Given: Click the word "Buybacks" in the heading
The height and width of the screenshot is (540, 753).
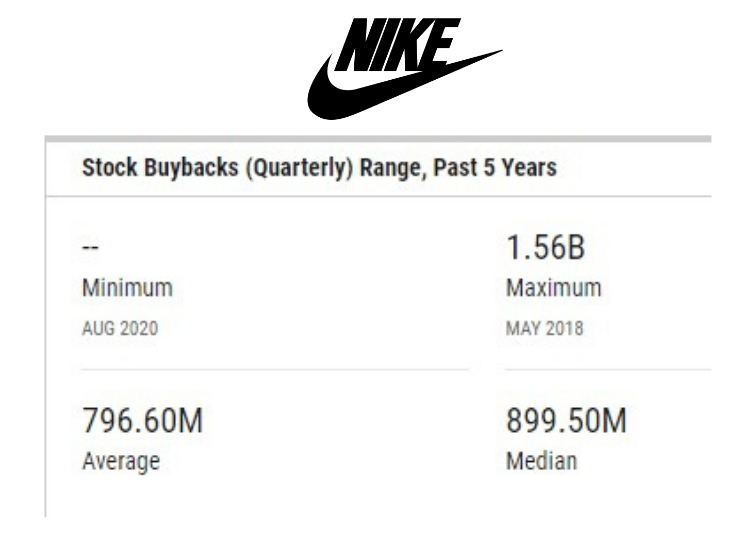Looking at the screenshot, I should pos(189,168).
